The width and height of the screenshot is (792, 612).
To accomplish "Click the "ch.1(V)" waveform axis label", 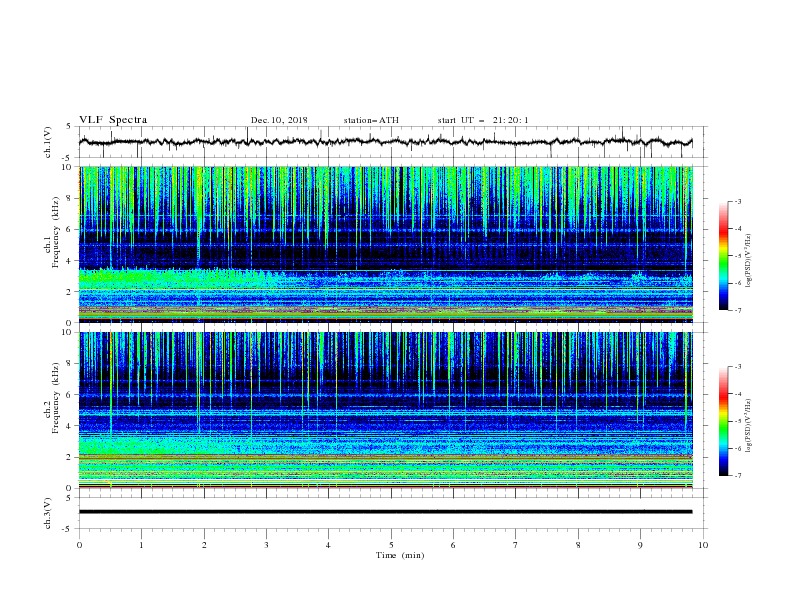I will point(48,142).
